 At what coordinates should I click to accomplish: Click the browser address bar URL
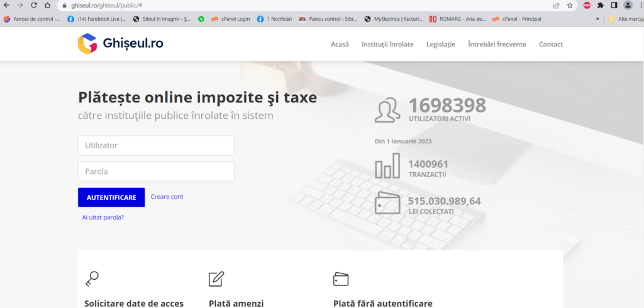coord(106,5)
